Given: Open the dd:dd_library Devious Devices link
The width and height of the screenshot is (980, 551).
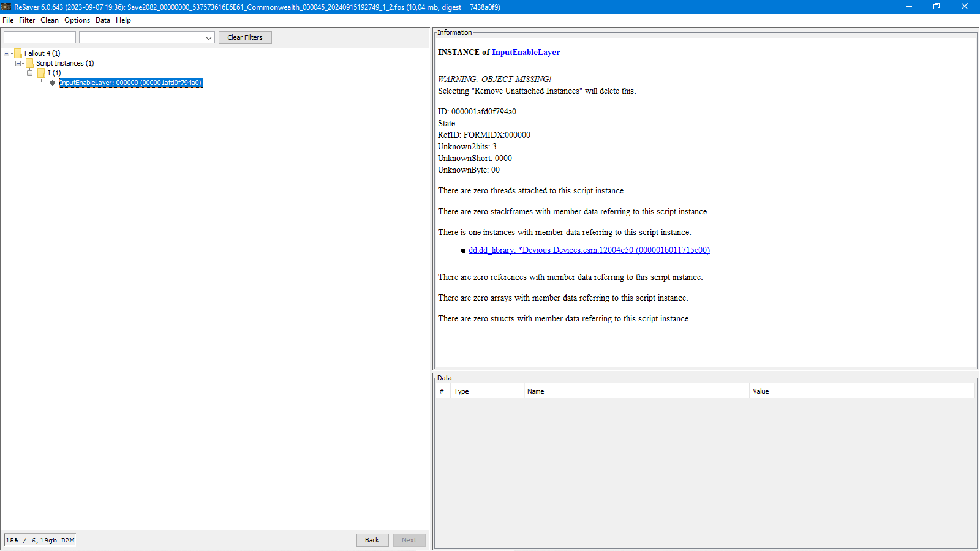Looking at the screenshot, I should click(589, 250).
